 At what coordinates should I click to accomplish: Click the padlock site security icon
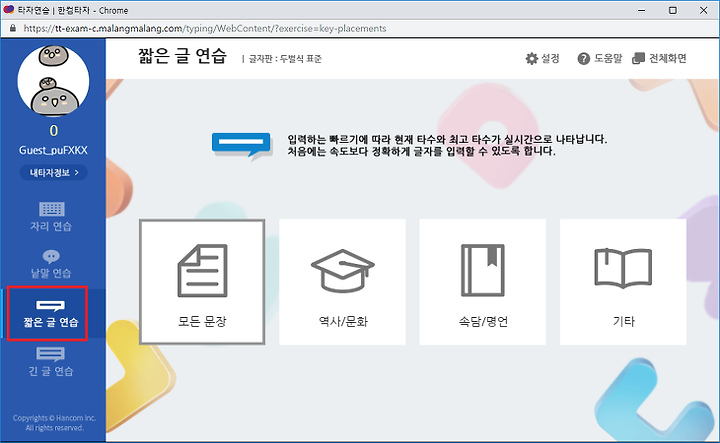click(12, 28)
